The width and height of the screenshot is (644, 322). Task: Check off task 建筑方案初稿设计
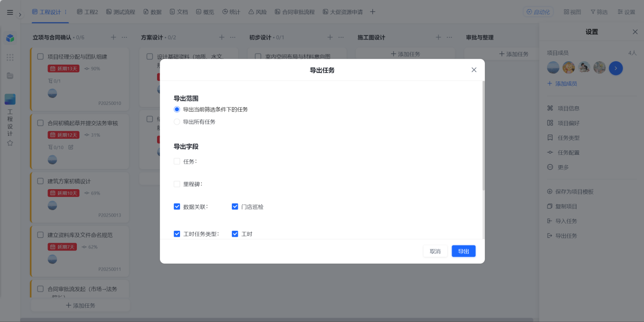click(41, 181)
